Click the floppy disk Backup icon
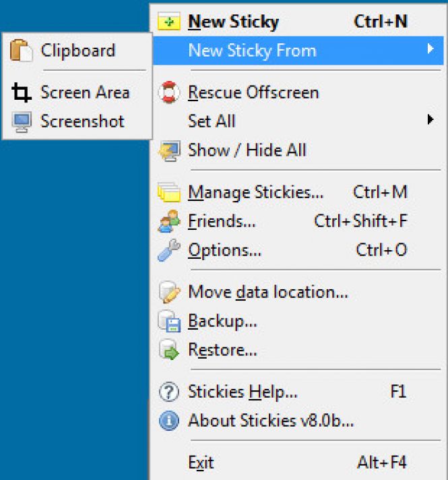448x480 pixels. [169, 321]
